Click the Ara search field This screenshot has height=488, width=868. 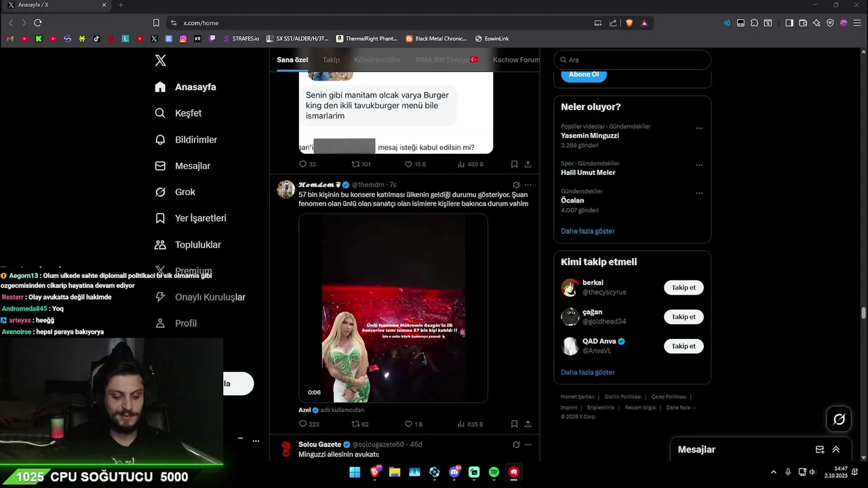click(x=632, y=60)
